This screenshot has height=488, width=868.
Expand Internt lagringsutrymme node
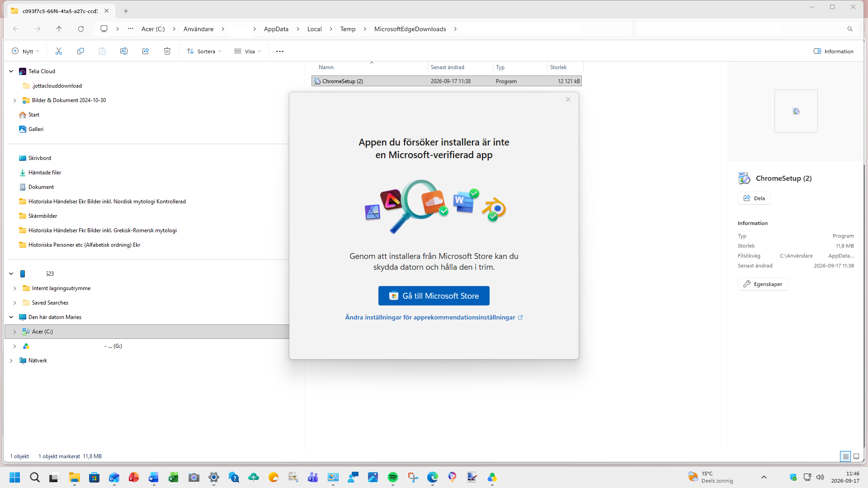(x=15, y=288)
